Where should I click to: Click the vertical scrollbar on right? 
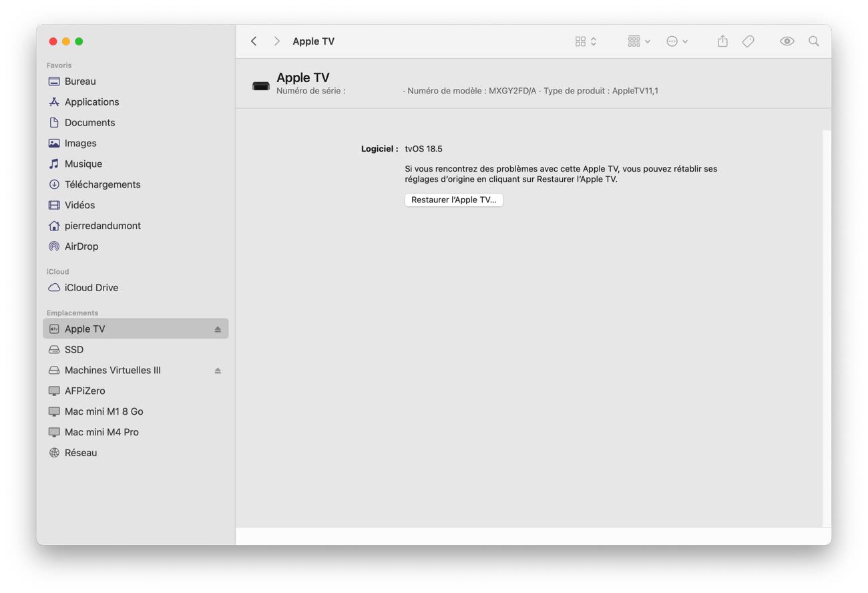tap(827, 327)
